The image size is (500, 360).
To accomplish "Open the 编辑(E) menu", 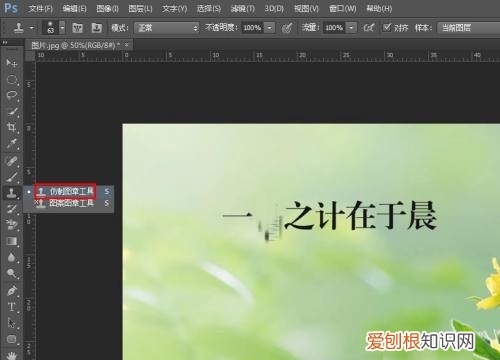I will (74, 8).
